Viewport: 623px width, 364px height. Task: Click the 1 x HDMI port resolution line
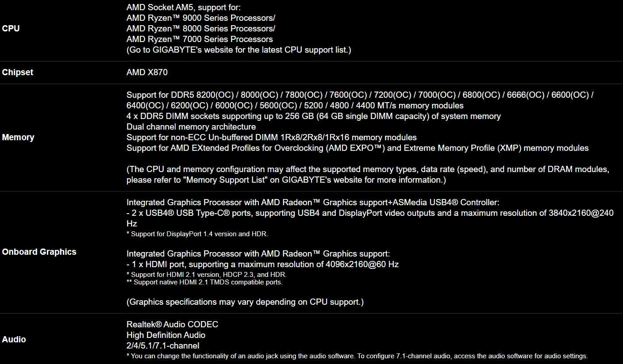point(262,264)
